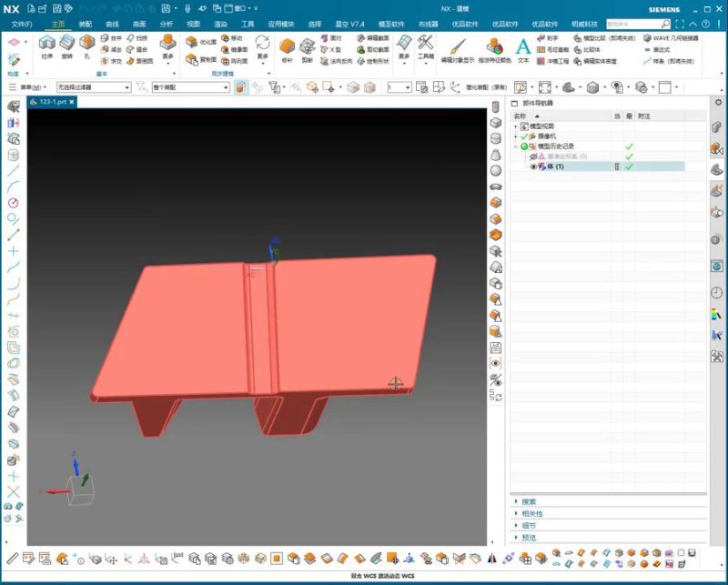
Task: Toggle the 摄像机 check mark
Action: click(524, 136)
